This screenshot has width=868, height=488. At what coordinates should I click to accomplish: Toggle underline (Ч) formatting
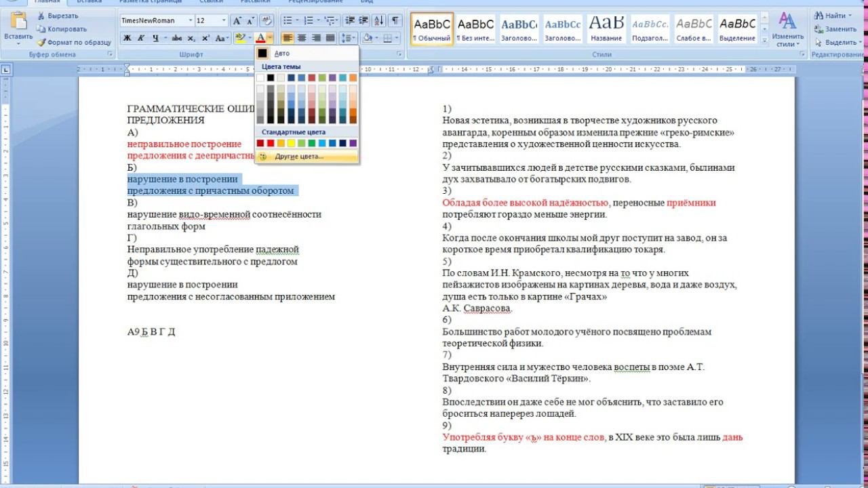pyautogui.click(x=156, y=39)
